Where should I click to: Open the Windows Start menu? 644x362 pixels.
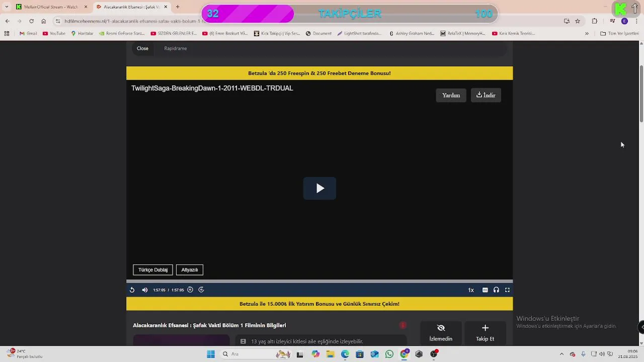pos(211,354)
